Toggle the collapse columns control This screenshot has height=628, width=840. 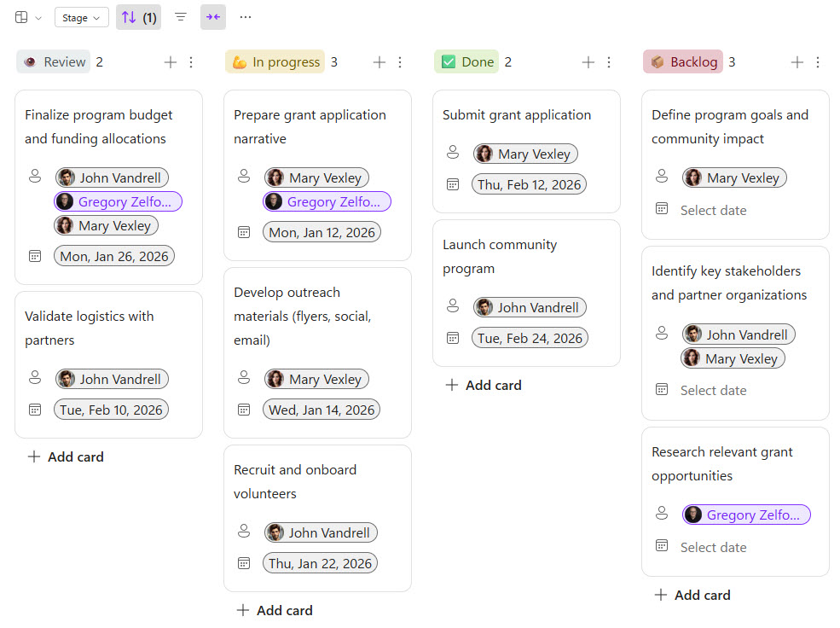click(212, 17)
